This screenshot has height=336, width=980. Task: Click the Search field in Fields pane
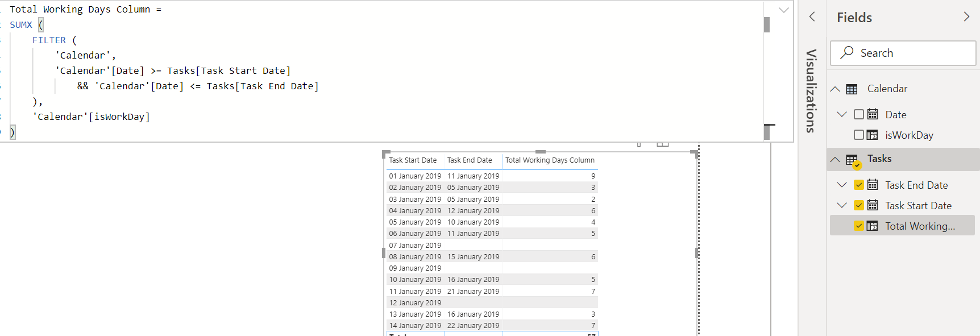903,53
